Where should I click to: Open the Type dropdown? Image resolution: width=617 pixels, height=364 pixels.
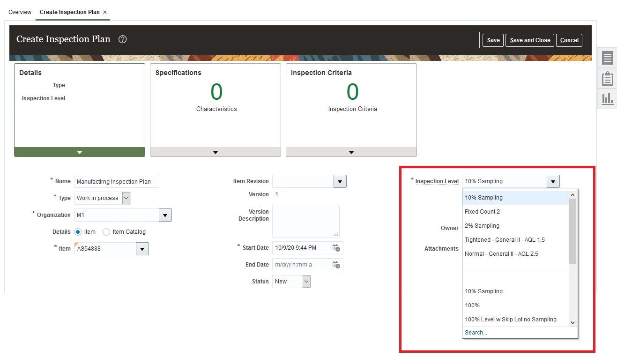(x=125, y=198)
